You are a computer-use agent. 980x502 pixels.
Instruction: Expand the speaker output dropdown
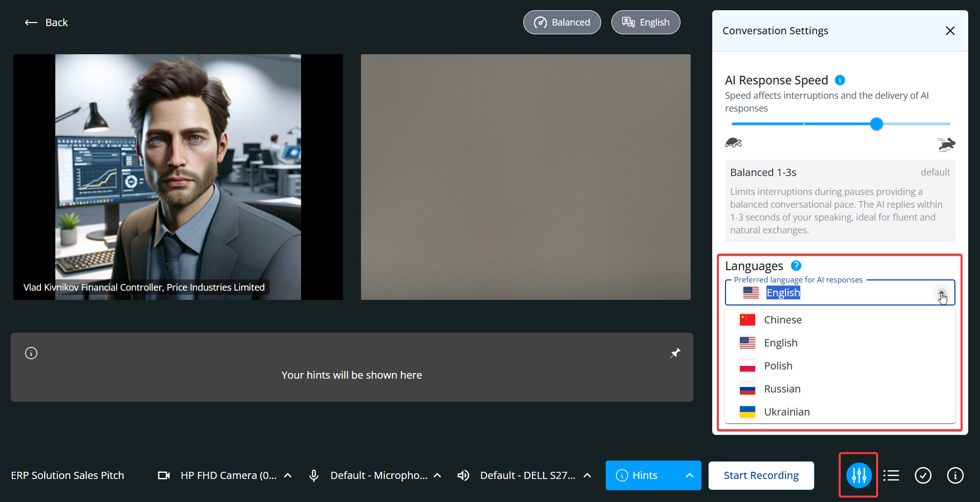[587, 475]
